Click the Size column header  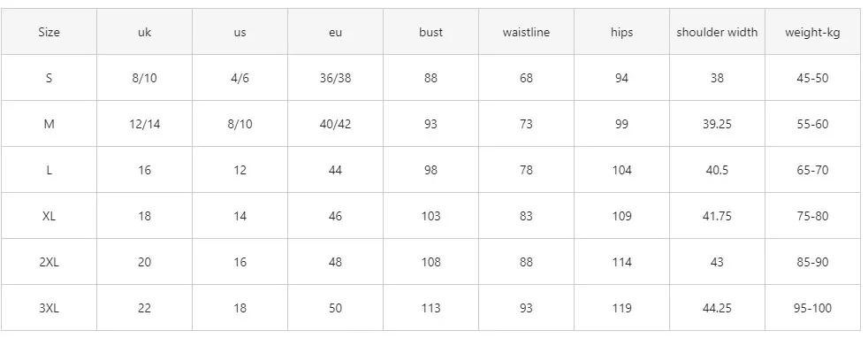(49, 32)
